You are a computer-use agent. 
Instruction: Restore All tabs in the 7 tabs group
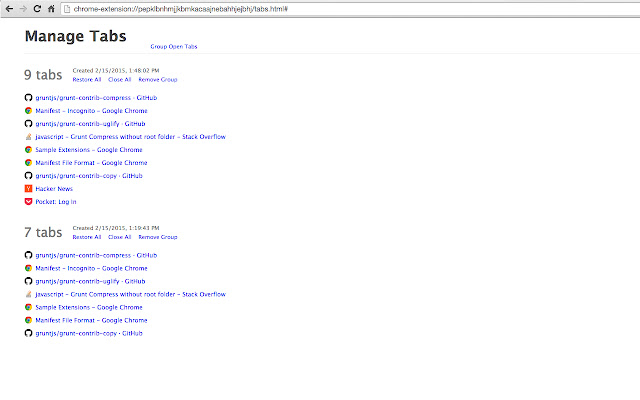tap(87, 237)
